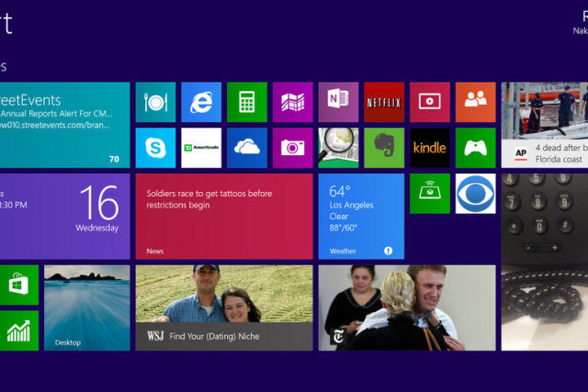Open the Calculator tile
Screen dimensions: 588x392
(247, 102)
